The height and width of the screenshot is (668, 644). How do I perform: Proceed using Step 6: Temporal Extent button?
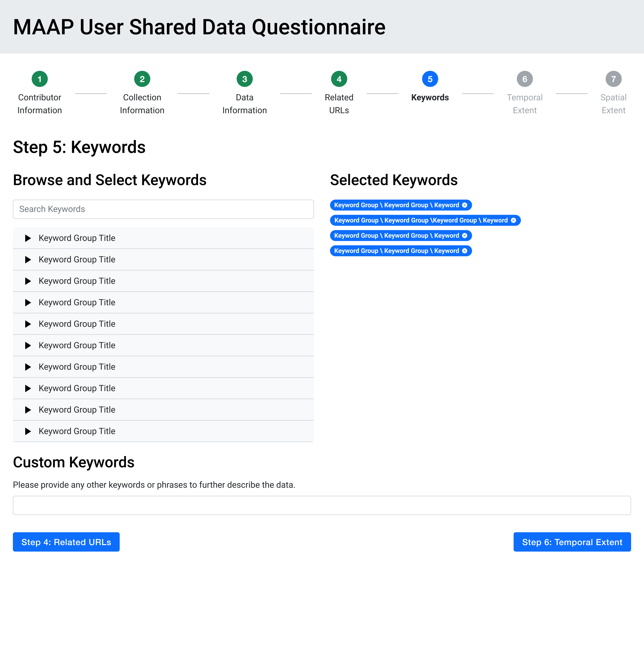click(x=572, y=542)
